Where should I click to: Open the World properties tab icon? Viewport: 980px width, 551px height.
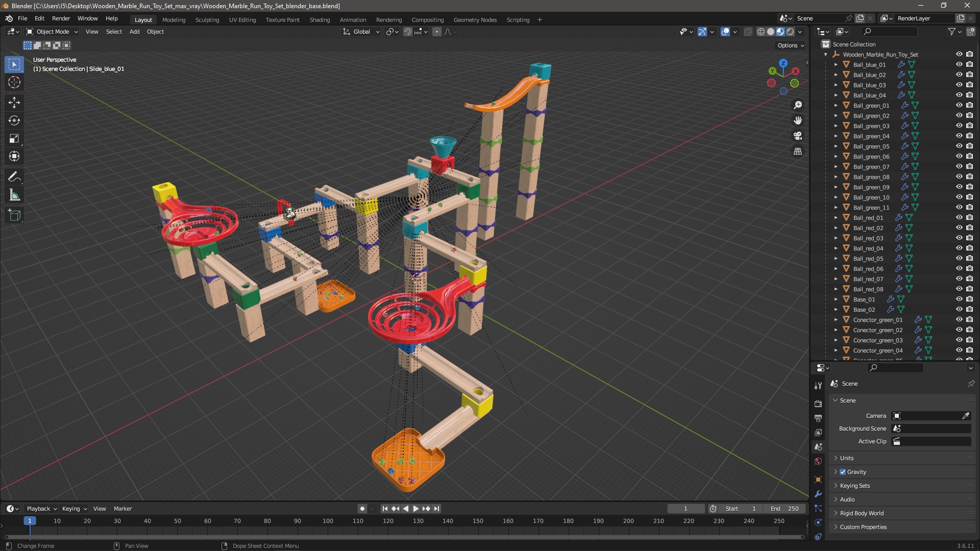click(x=818, y=461)
